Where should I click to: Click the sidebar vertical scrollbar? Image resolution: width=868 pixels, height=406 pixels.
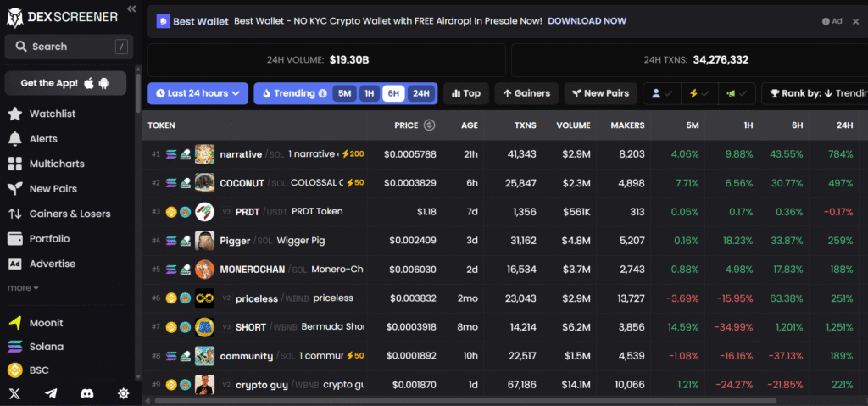point(138,92)
